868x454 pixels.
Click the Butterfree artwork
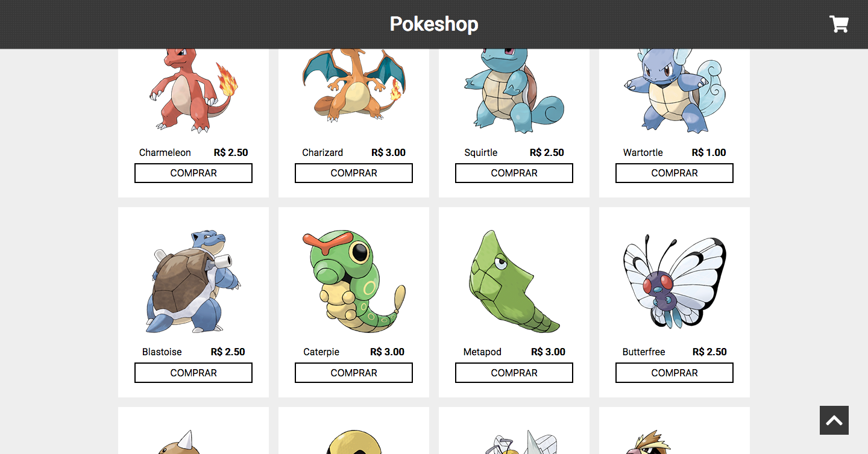(x=675, y=282)
